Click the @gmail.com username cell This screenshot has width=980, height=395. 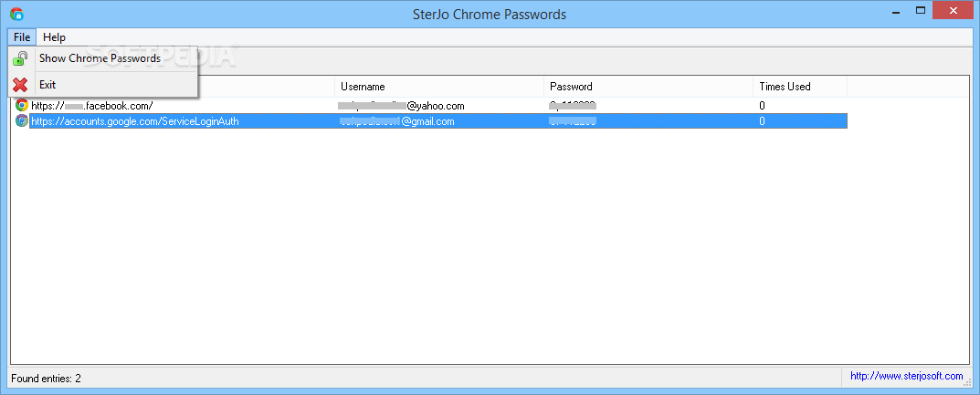(x=397, y=121)
